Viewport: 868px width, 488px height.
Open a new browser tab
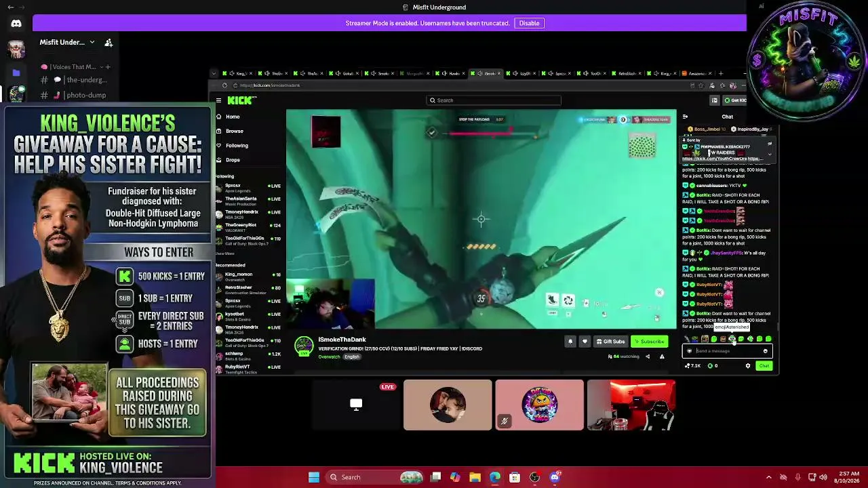(721, 73)
